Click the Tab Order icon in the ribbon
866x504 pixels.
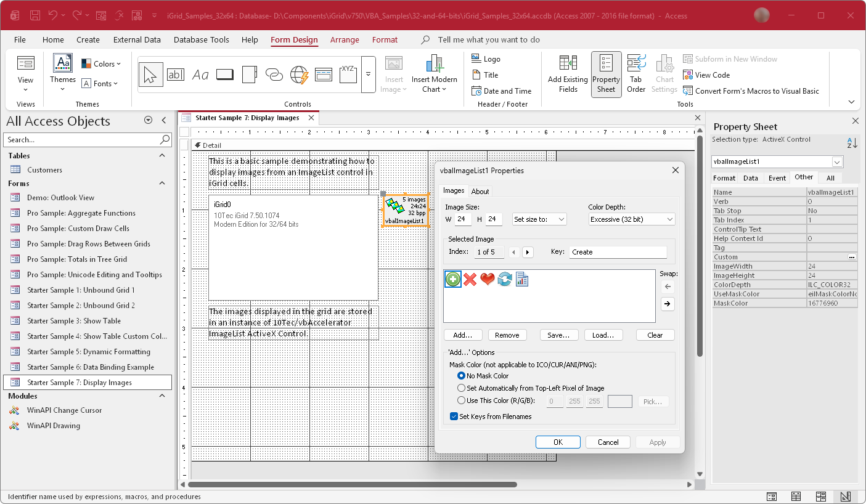pyautogui.click(x=635, y=73)
